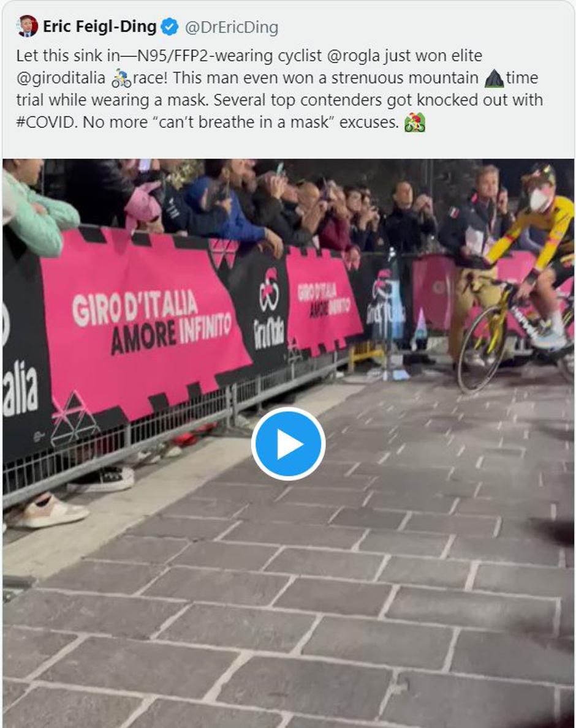Click the road cyclist emoji after @giroditalia

(121, 78)
